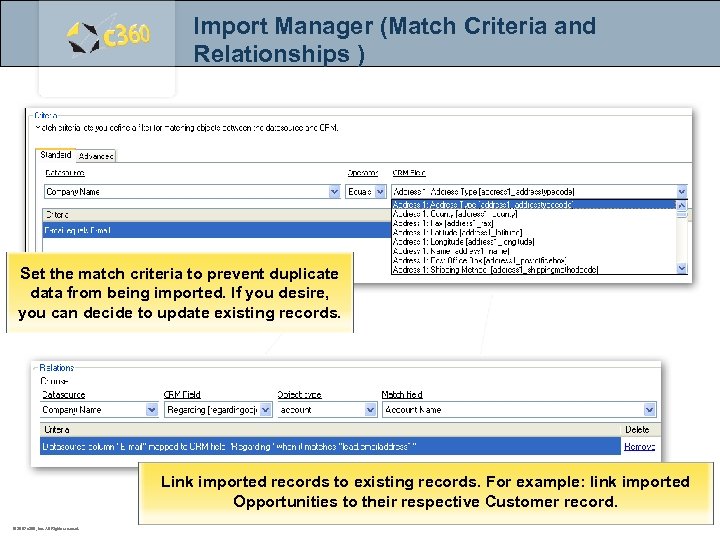Select the Datasource column relation criteria row
This screenshot has width=720, height=540.
pos(330,446)
